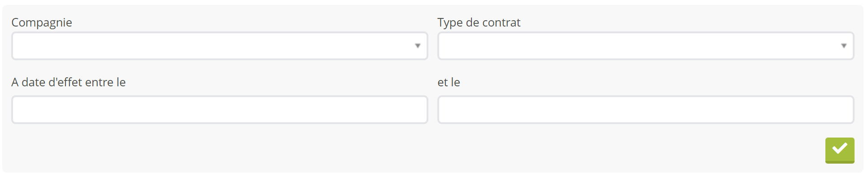Open the Type de contrat combo box
Screen dimensions: 868x178
pyautogui.click(x=646, y=46)
